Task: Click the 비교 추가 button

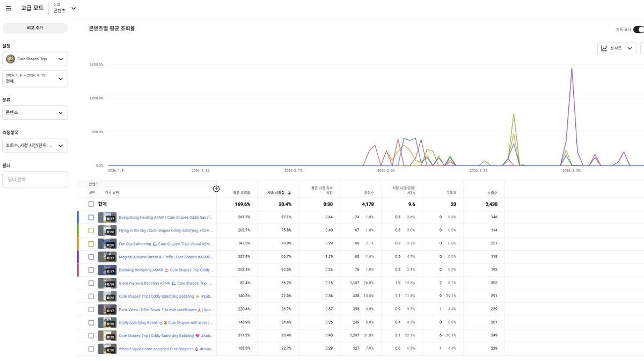Action: 35,28
